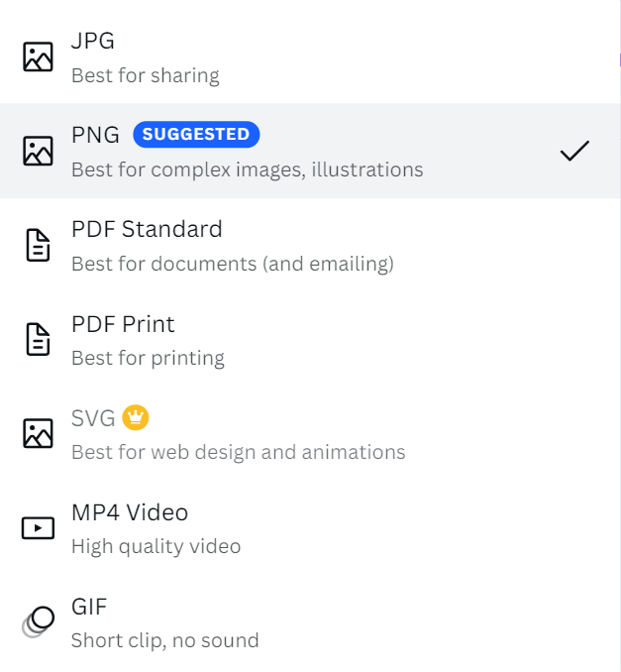The image size is (621, 672).
Task: Click 'Best for sharing' description text
Action: coord(145,75)
